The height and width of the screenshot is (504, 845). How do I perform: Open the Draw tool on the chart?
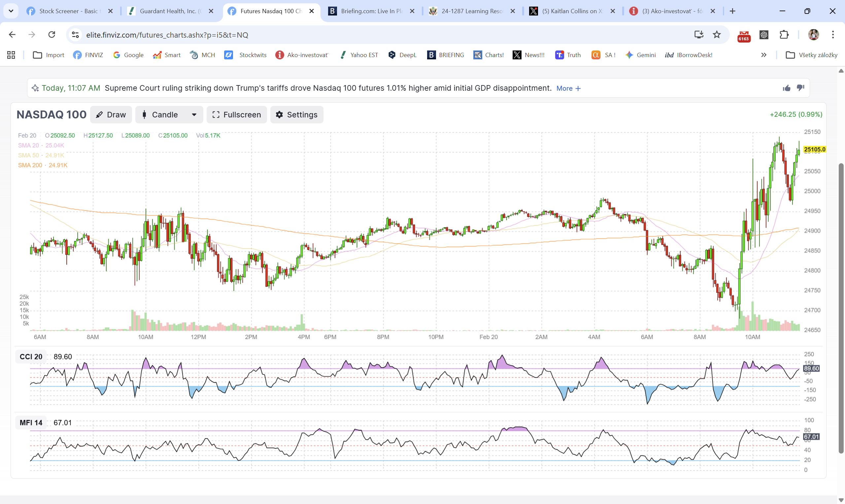pyautogui.click(x=111, y=115)
